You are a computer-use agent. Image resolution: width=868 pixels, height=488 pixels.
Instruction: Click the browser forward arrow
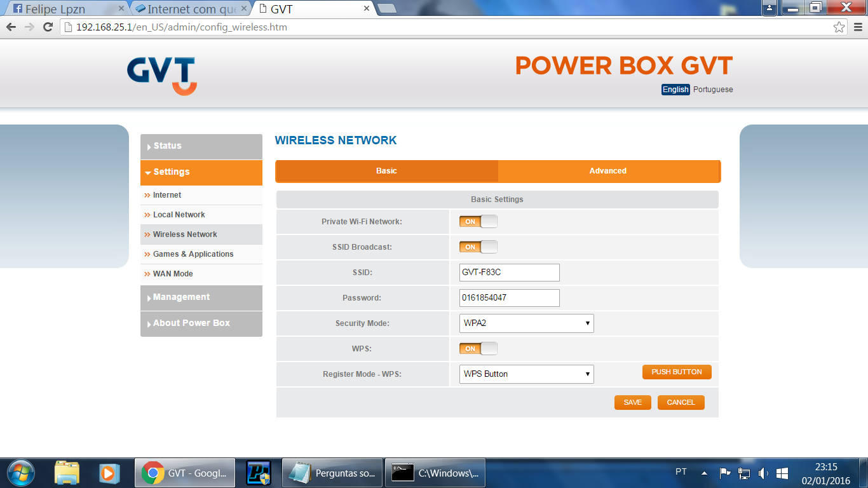(29, 27)
